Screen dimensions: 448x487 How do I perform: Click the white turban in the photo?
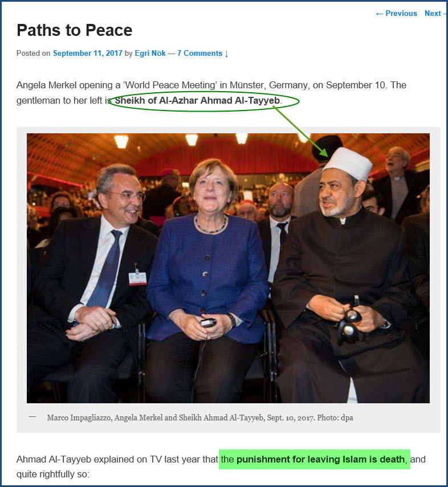(x=348, y=162)
